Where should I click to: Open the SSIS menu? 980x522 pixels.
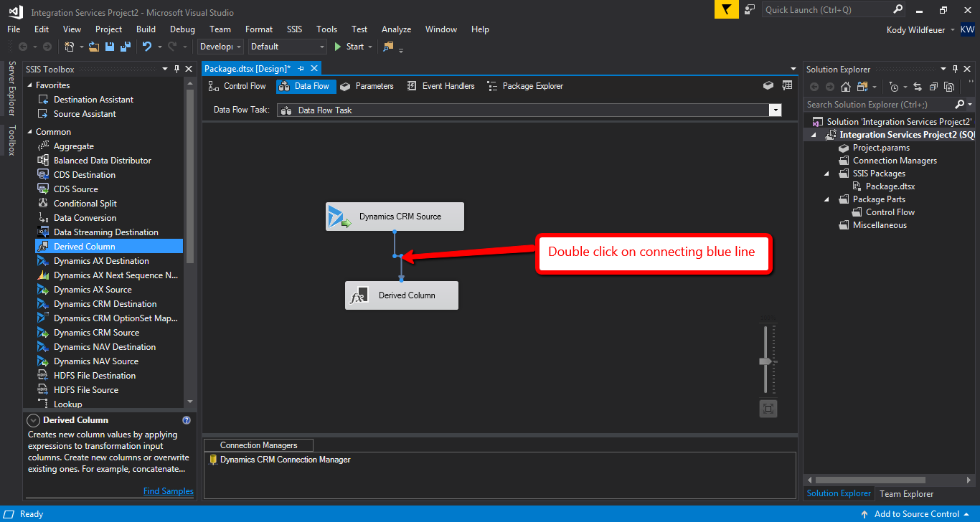tap(294, 29)
